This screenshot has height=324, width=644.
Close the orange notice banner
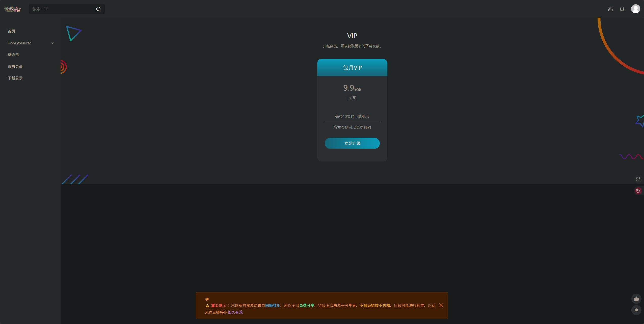pyautogui.click(x=441, y=305)
